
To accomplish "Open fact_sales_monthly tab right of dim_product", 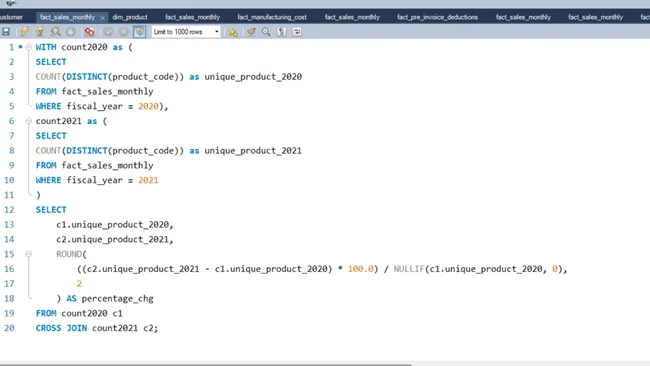I will (192, 17).
